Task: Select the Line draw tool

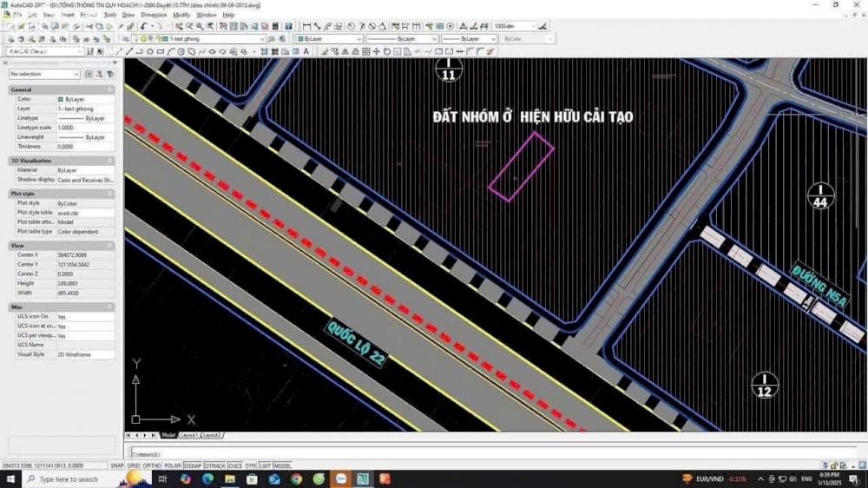Action: [x=119, y=52]
